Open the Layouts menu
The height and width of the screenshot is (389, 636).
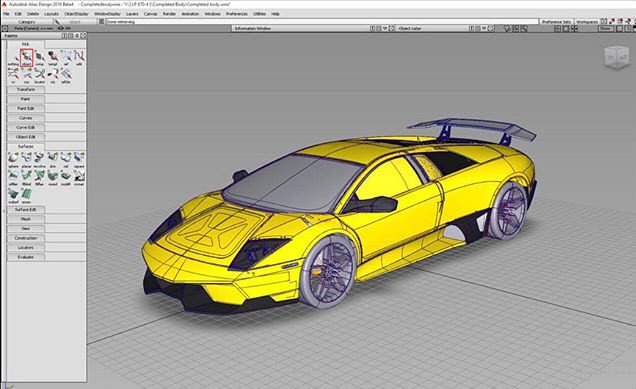[x=52, y=14]
